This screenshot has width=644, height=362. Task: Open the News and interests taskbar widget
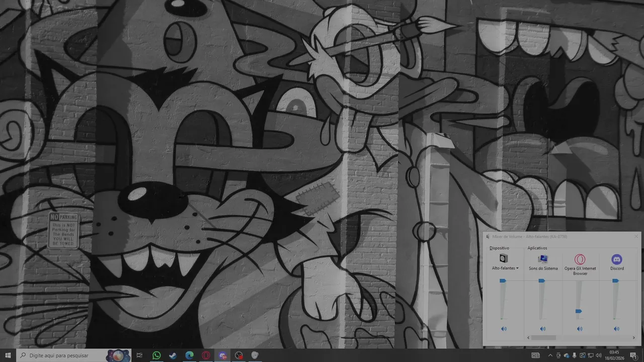click(536, 355)
